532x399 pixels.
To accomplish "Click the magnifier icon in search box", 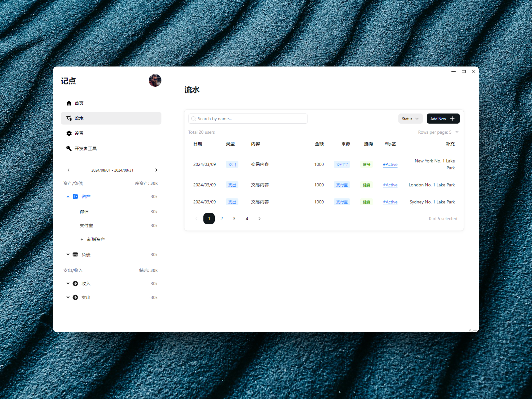I will (x=193, y=119).
